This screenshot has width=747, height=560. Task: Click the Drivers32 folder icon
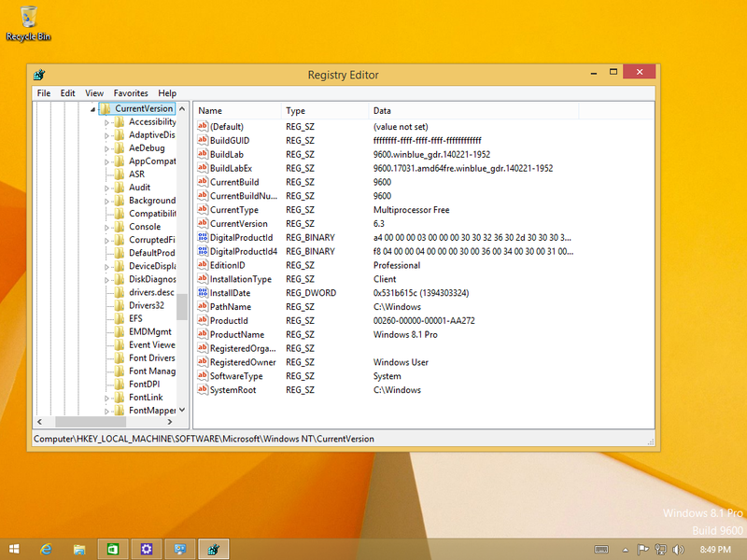click(x=120, y=305)
